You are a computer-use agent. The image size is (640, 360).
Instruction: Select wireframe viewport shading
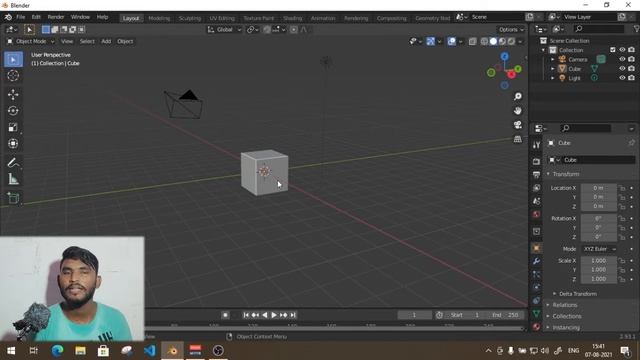coord(484,41)
